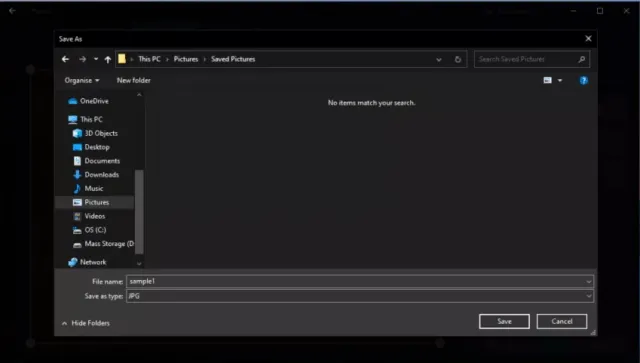Open the OS (C:) drive
The width and height of the screenshot is (640, 363).
click(95, 230)
